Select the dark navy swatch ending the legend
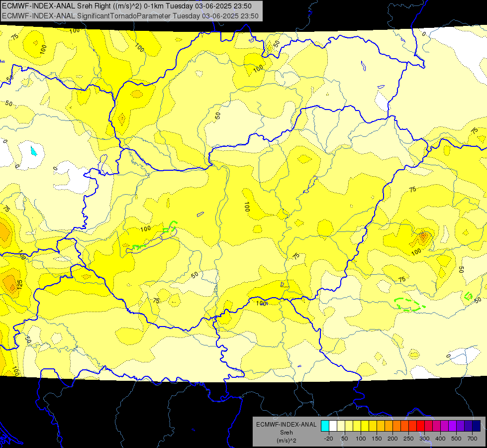Viewport: 487px width, 448px height. [x=477, y=426]
